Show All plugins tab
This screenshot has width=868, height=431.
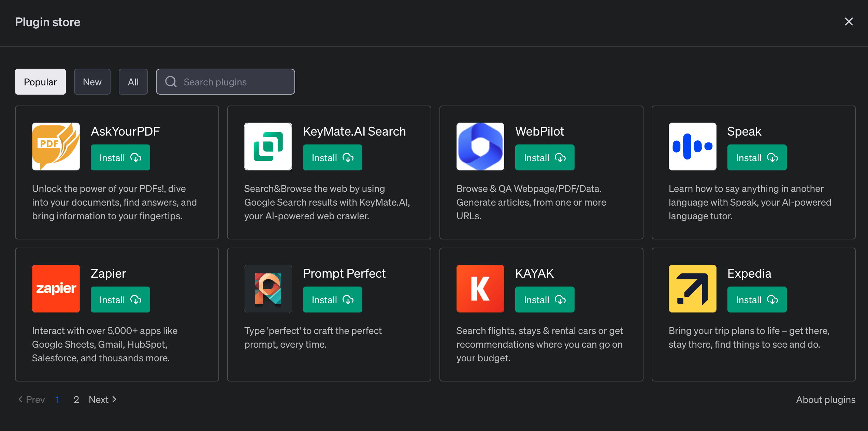pos(133,82)
